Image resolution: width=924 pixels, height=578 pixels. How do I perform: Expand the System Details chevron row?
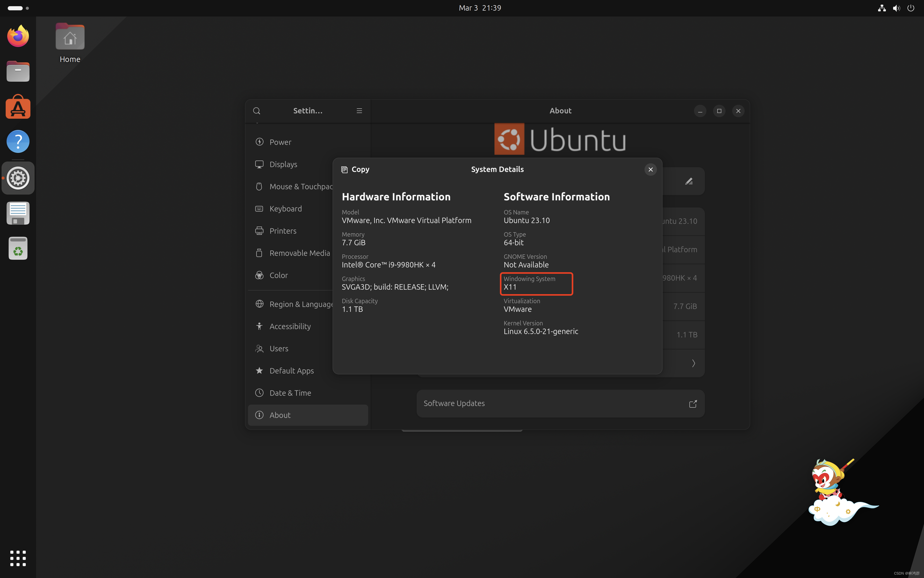pos(693,363)
